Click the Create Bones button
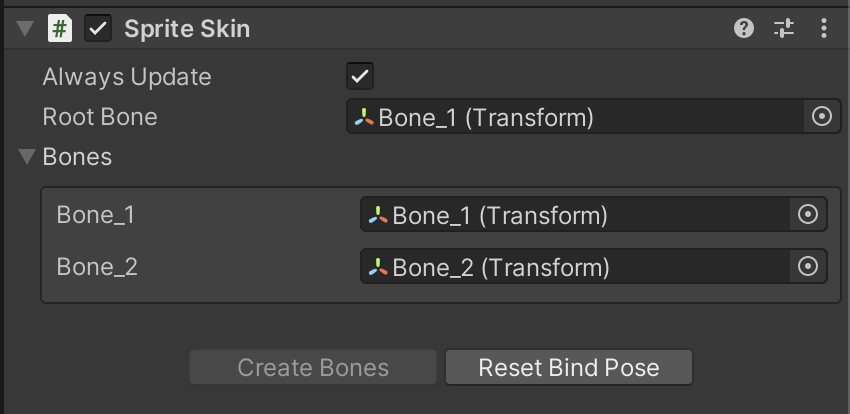 pyautogui.click(x=313, y=367)
